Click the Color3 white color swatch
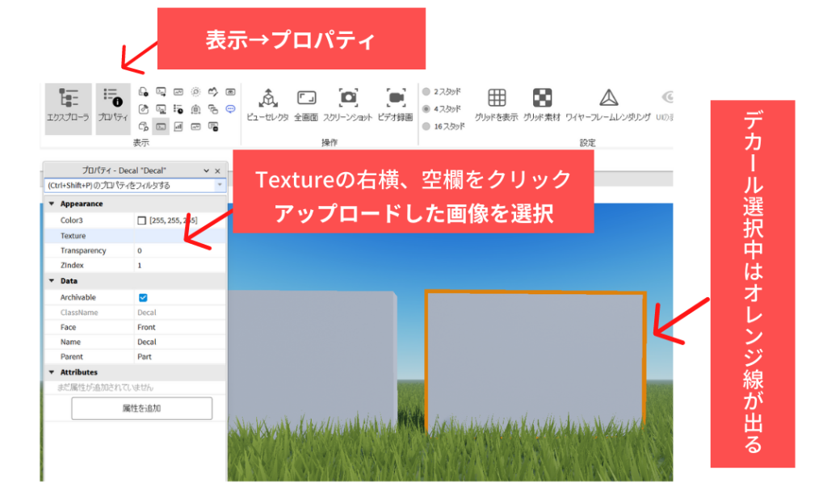 (x=142, y=220)
